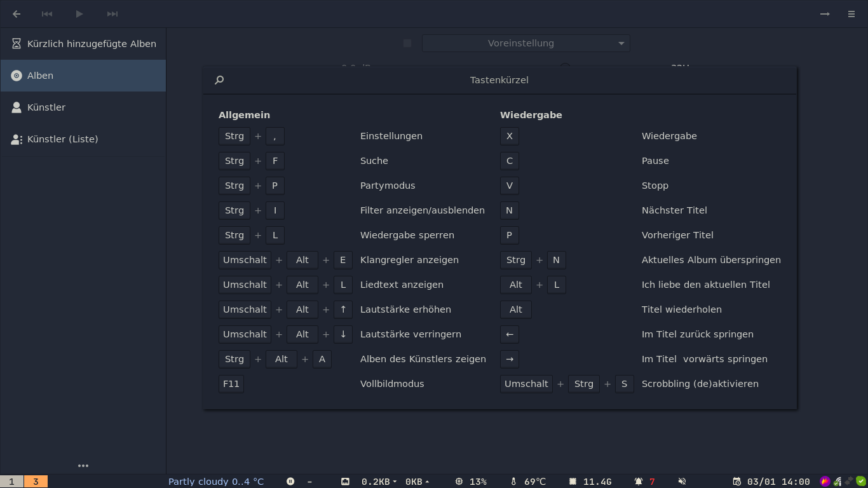This screenshot has width=868, height=488.
Task: Open Kürzlich hinzugefügte Alben in sidebar
Action: pyautogui.click(x=83, y=44)
